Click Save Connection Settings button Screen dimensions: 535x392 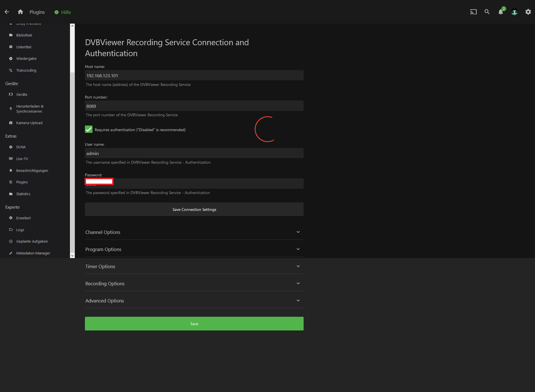(x=194, y=209)
